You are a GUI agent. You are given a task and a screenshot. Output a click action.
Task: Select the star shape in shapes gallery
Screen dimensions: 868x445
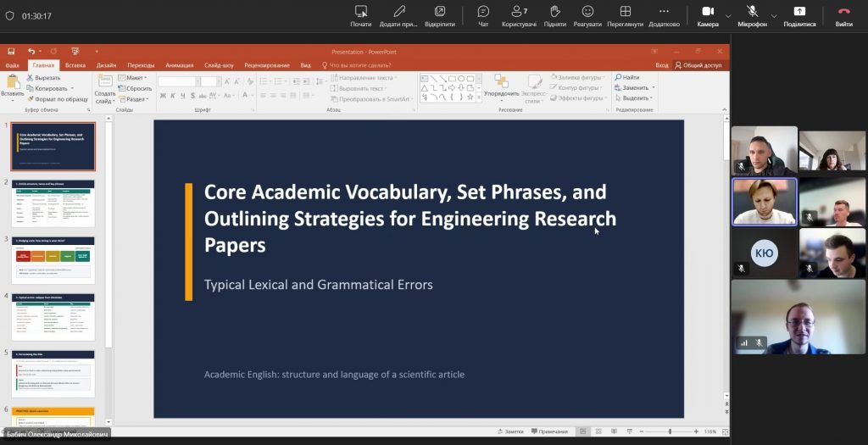[x=470, y=97]
